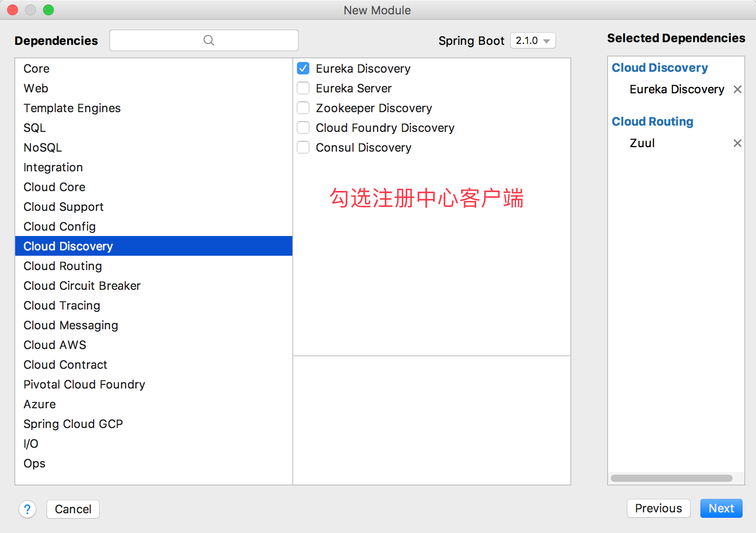Click the Cloud Discovery heading in Selected Dependencies
Screen dimensions: 756x533
pos(660,68)
